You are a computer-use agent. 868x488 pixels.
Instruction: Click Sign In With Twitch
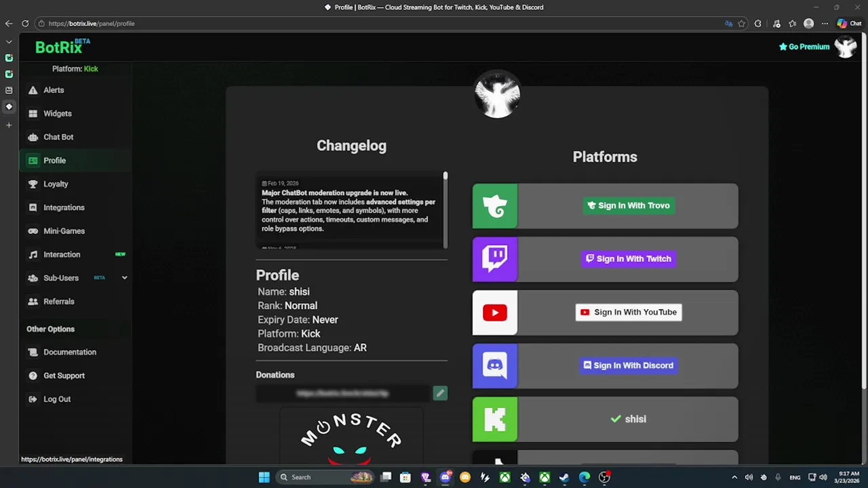tap(629, 259)
